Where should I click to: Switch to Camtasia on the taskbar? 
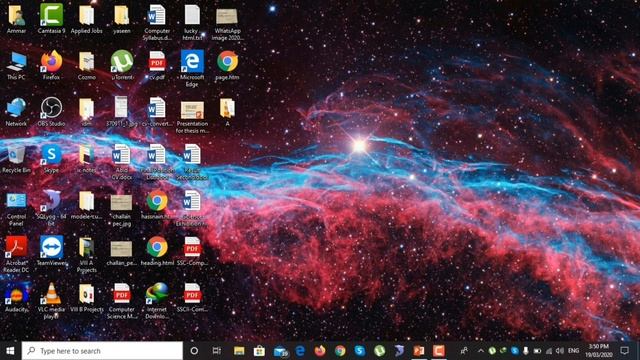pyautogui.click(x=439, y=351)
